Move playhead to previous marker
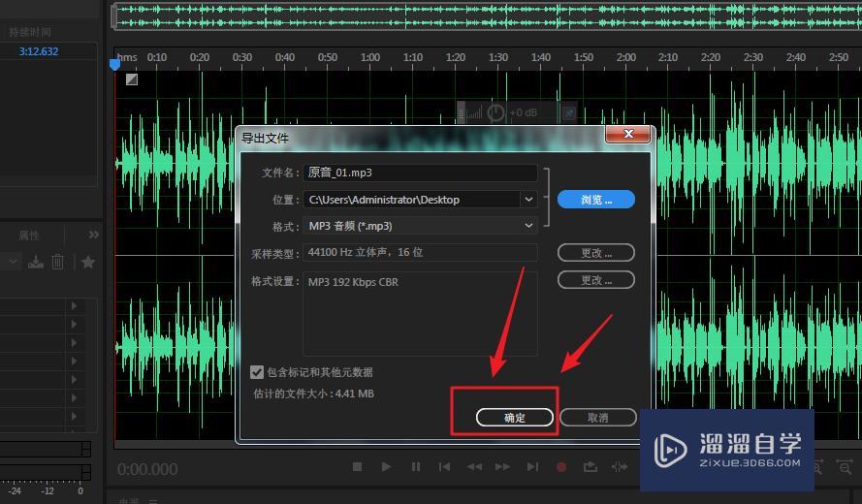Viewport: 862px width, 504px height. point(444,466)
